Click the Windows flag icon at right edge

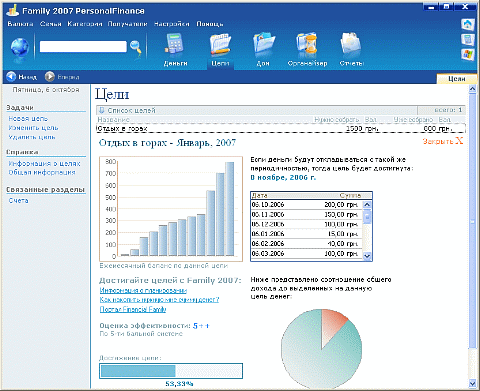[x=468, y=54]
